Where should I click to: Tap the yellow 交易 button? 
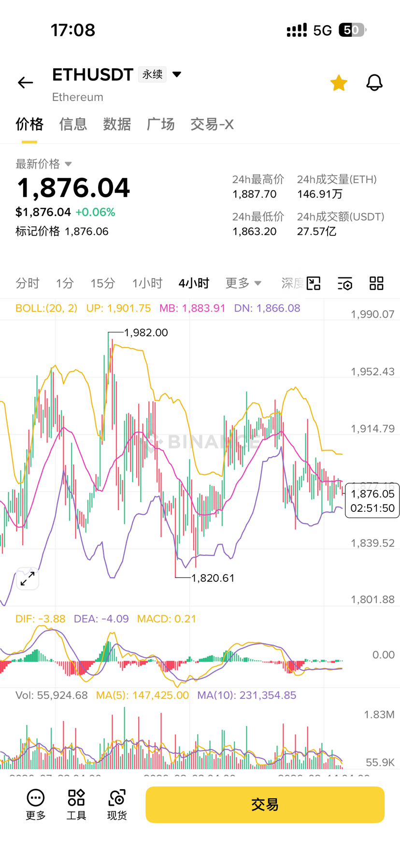(x=265, y=805)
